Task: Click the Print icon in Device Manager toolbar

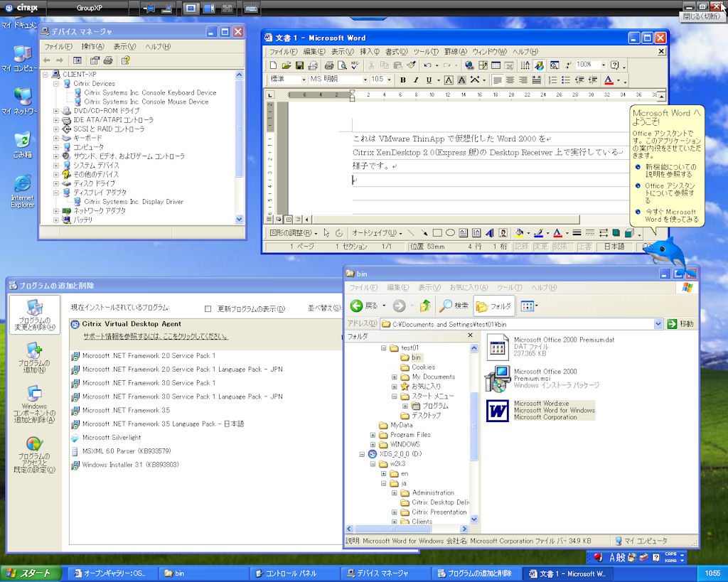Action: (108, 60)
